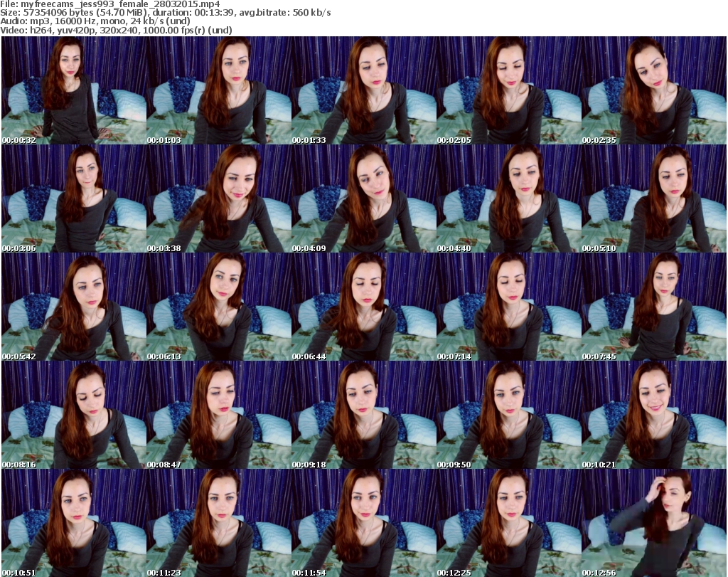Open the thumbnail timestamped 00:08:16
728x577 pixels.
pos(74,415)
